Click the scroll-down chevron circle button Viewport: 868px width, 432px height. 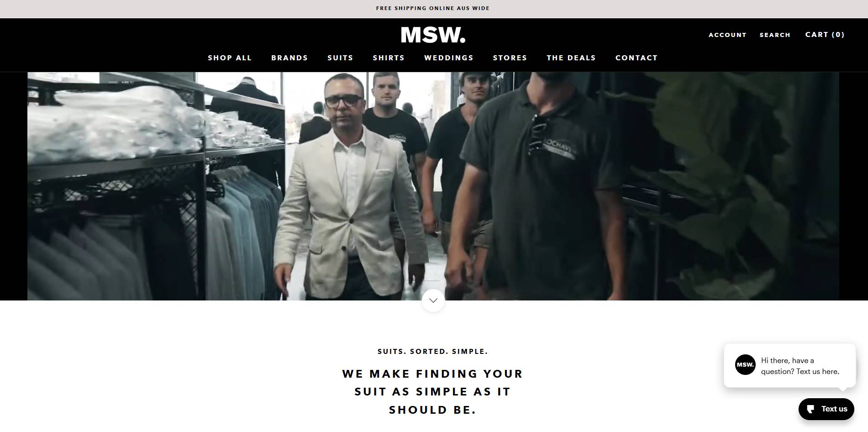pyautogui.click(x=433, y=300)
